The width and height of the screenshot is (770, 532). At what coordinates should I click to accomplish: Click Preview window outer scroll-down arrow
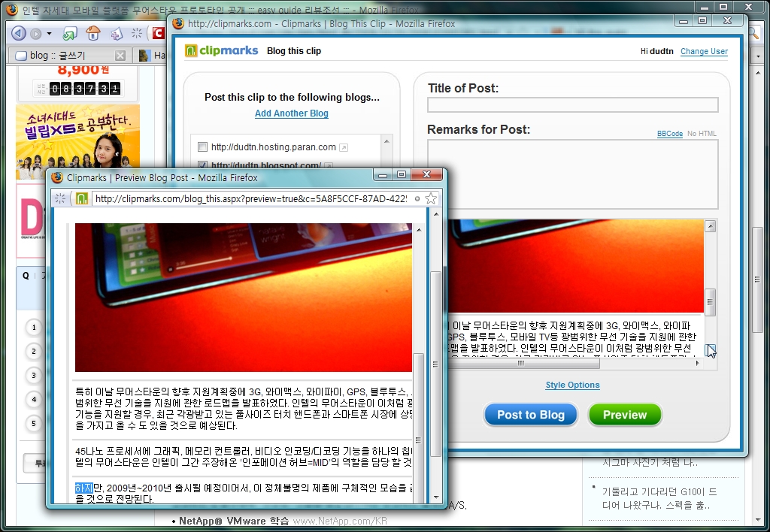[x=435, y=497]
